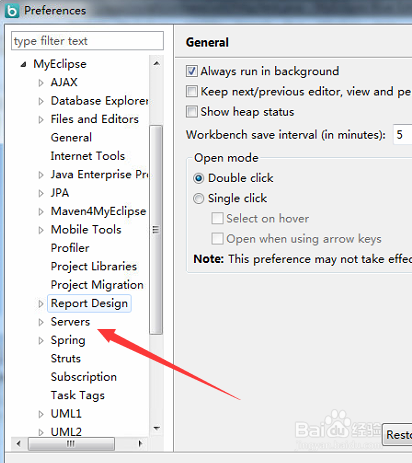Click horizontal scrollbar right arrow

(140, 444)
